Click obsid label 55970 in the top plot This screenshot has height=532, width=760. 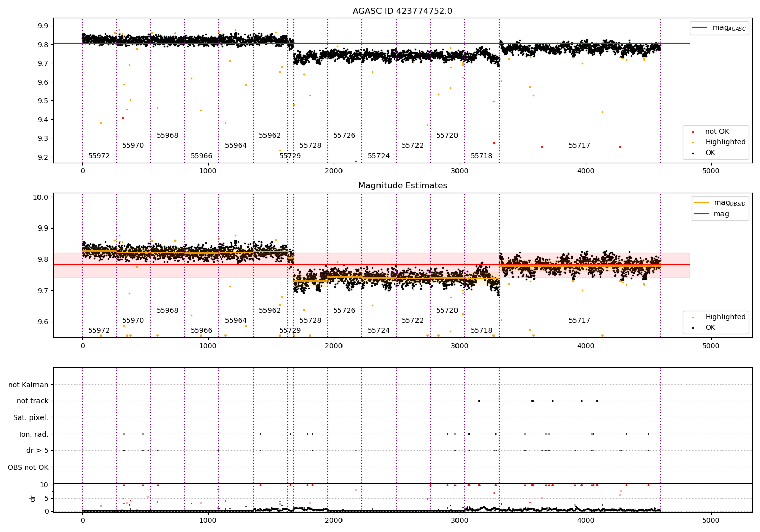[133, 146]
